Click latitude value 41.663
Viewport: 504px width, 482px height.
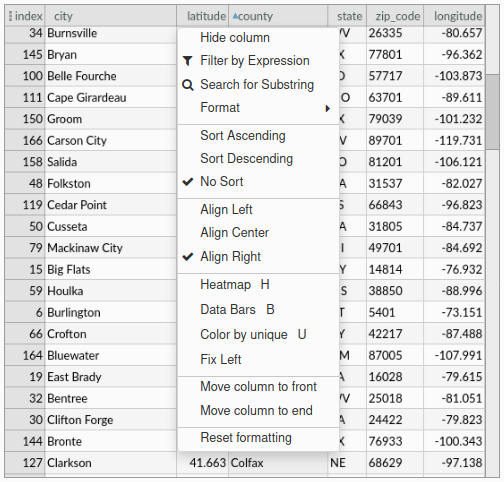point(203,463)
